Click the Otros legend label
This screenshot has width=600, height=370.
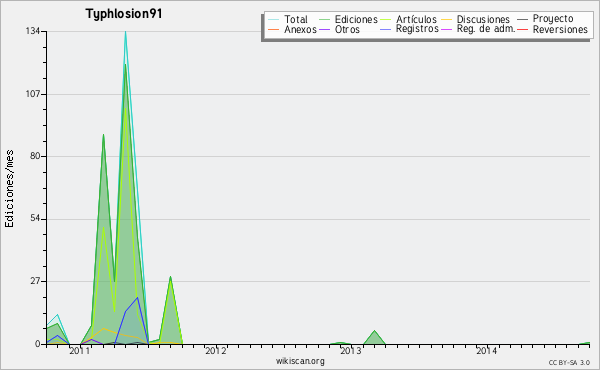pos(347,29)
